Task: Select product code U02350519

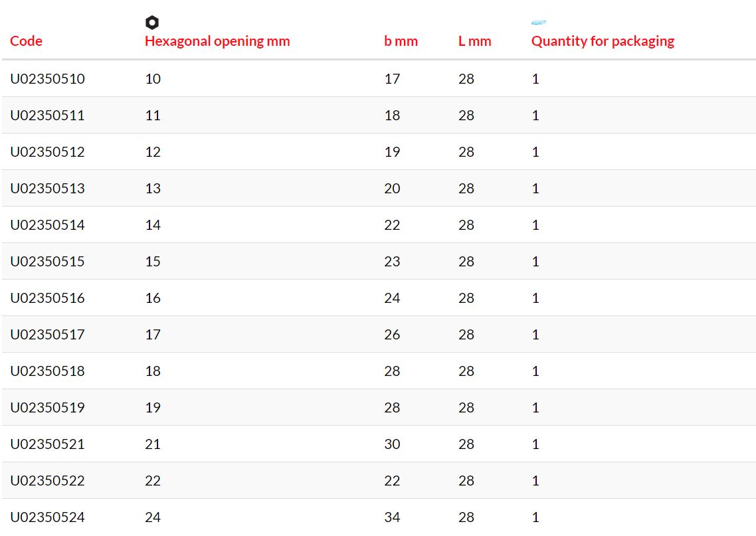Action: (47, 407)
